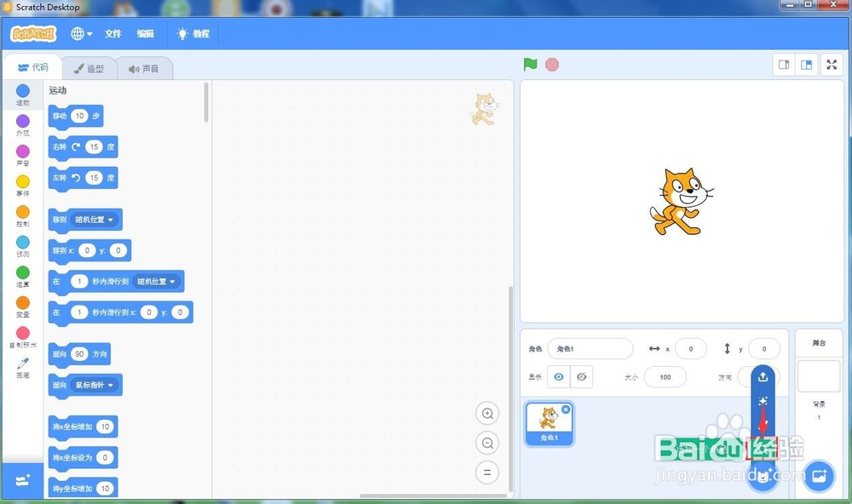
Task: Click the green flag to run
Action: (x=530, y=65)
